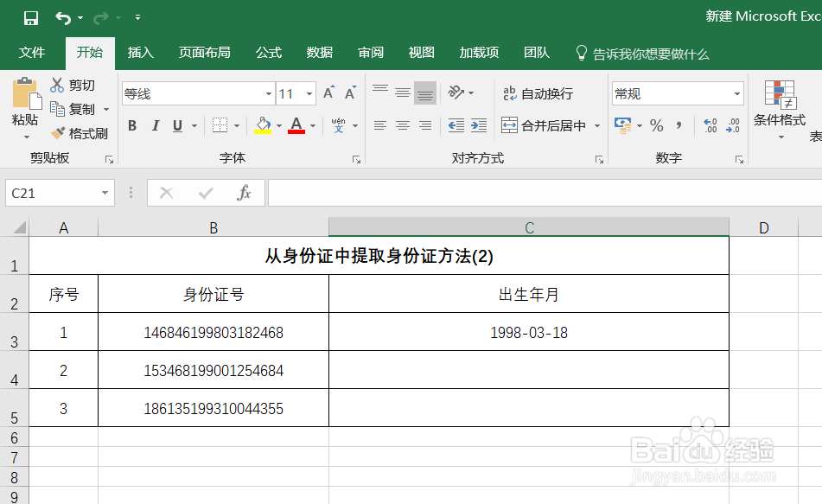Apply bold formatting with the B icon
The image size is (822, 504).
(x=131, y=125)
